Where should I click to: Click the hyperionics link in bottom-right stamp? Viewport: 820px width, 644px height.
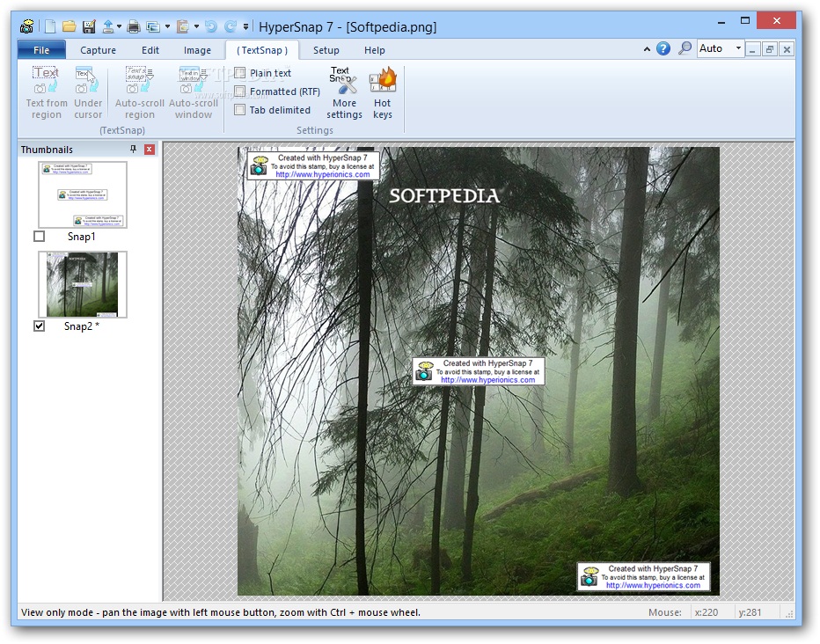click(x=653, y=585)
